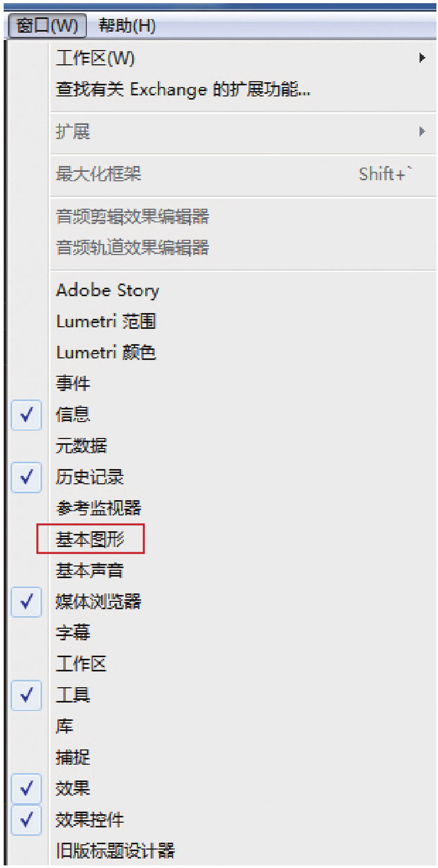Show the Lumetri 范围 panel

(x=106, y=321)
